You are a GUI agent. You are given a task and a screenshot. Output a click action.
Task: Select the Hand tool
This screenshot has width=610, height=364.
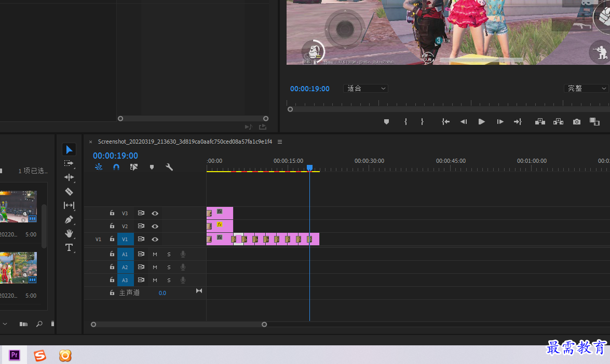tap(69, 233)
